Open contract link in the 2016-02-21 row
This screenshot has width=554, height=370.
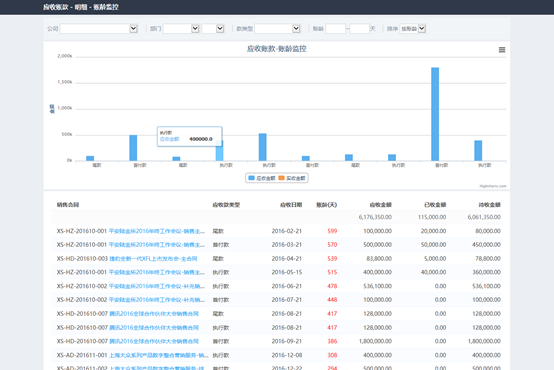pyautogui.click(x=157, y=231)
